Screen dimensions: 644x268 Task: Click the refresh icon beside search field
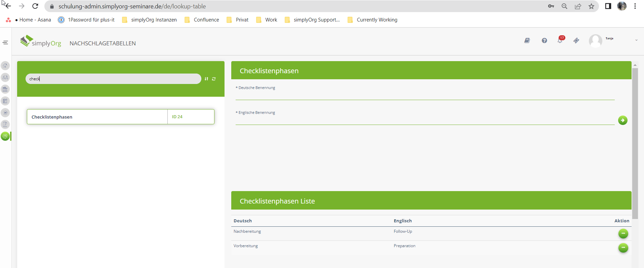pos(214,79)
